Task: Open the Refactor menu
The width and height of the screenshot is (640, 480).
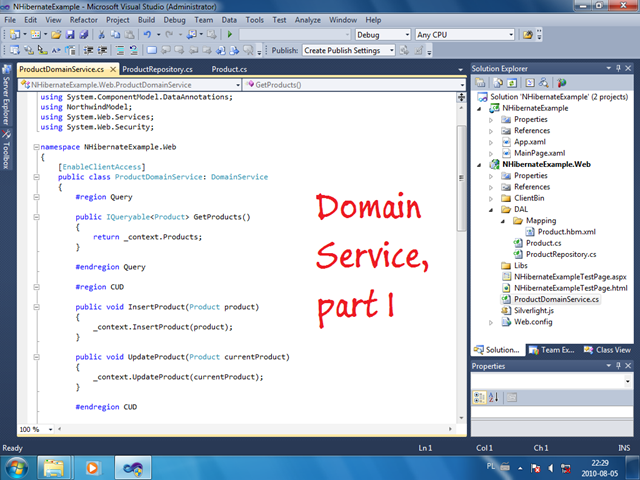Action: 84,20
